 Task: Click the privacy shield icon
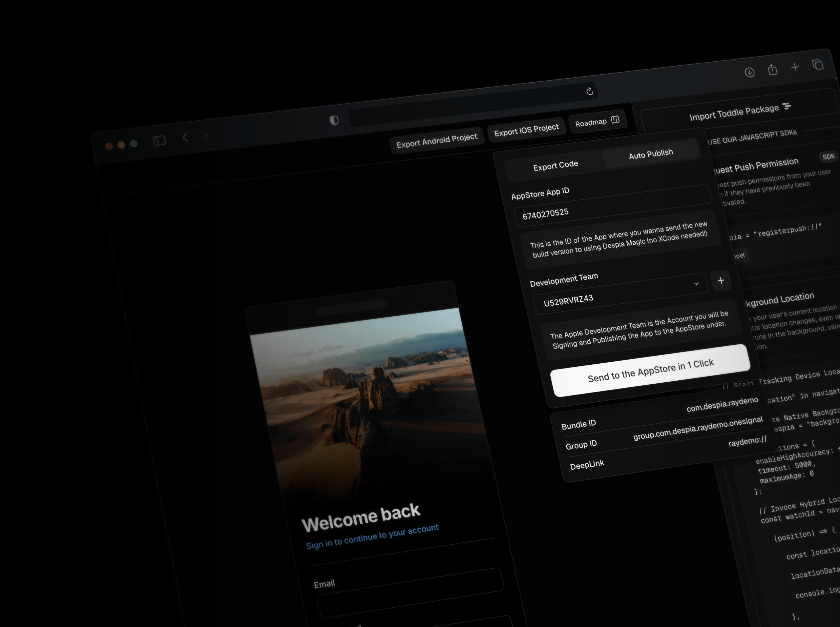334,120
